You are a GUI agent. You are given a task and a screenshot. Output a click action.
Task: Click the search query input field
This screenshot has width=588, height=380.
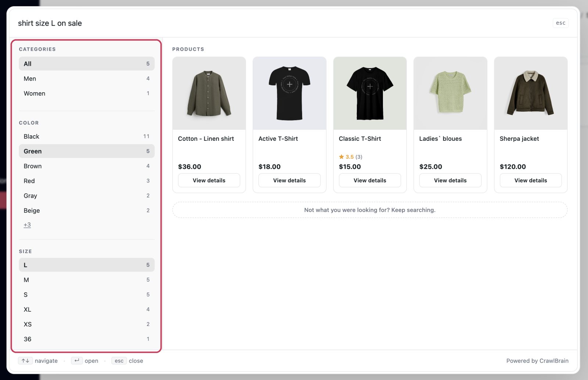pos(283,23)
